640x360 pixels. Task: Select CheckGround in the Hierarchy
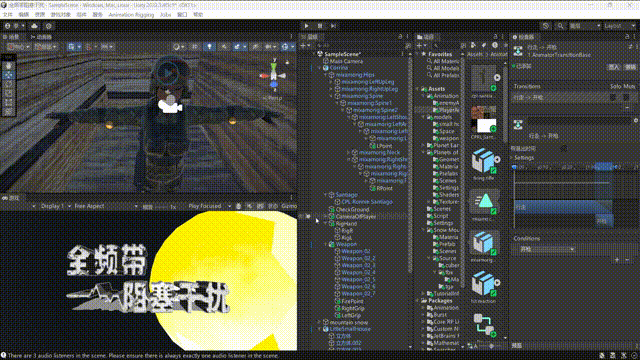tap(352, 209)
